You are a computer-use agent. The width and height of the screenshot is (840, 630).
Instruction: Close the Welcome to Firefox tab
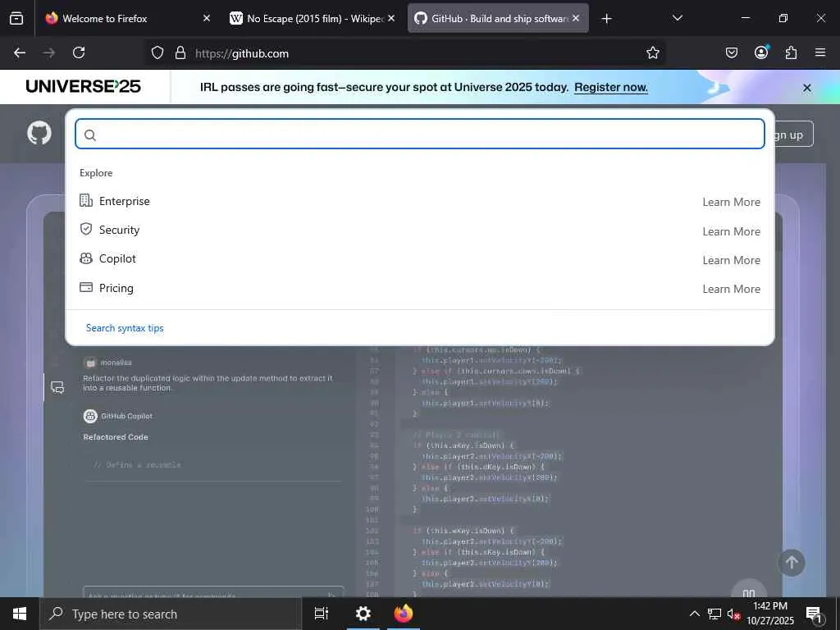(x=206, y=18)
